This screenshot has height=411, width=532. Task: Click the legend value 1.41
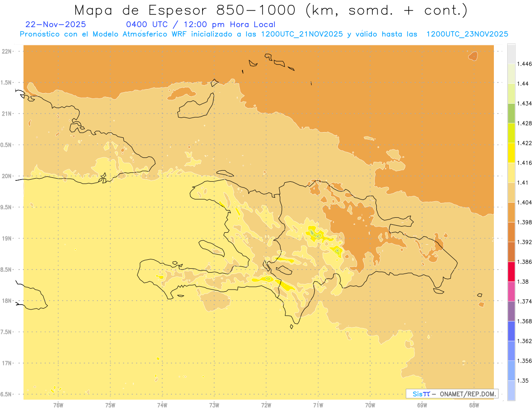pos(523,183)
